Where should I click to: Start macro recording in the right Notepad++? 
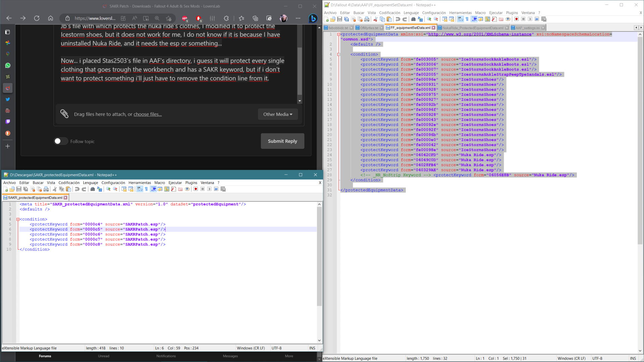pos(517,19)
